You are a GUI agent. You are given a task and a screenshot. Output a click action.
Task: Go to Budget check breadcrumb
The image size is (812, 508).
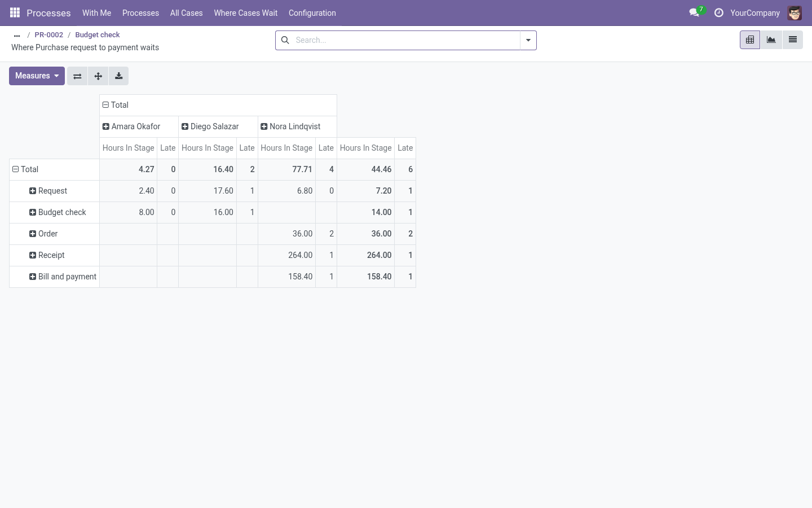tap(98, 35)
